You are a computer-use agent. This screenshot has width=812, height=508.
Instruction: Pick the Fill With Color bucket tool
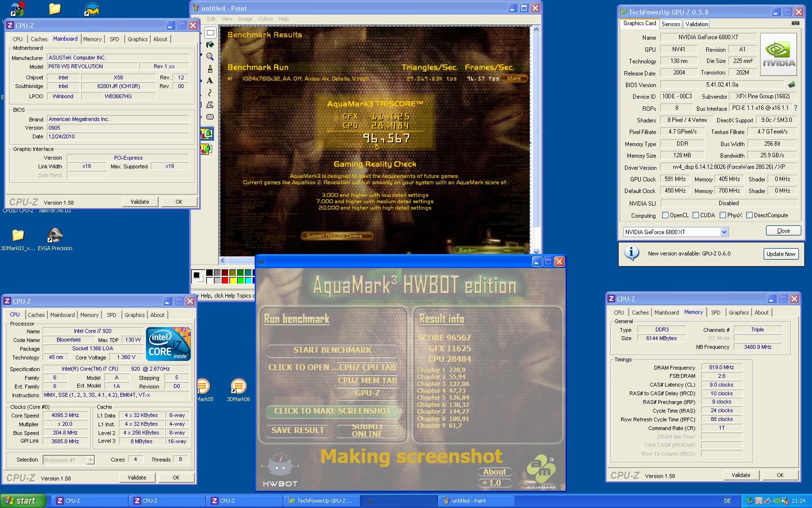coord(210,45)
